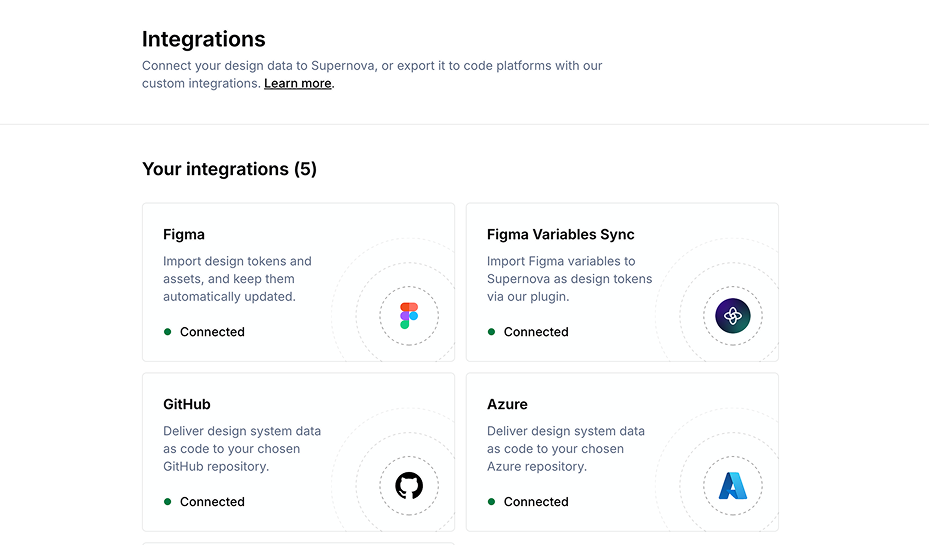The height and width of the screenshot is (545, 929).
Task: Click Connected status on the GitHub card
Action: [211, 502]
